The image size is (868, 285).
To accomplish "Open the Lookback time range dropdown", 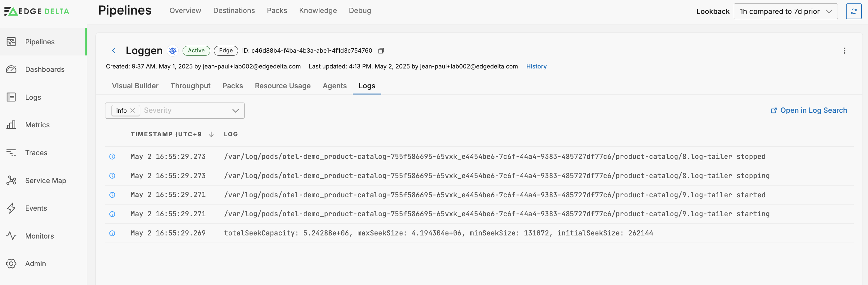I will point(786,11).
